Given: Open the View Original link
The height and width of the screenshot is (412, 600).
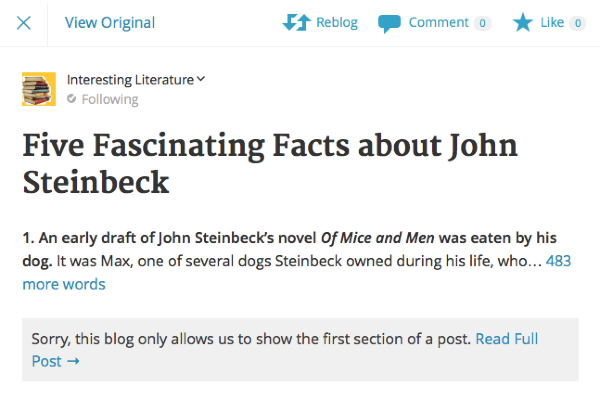Looking at the screenshot, I should pos(110,23).
